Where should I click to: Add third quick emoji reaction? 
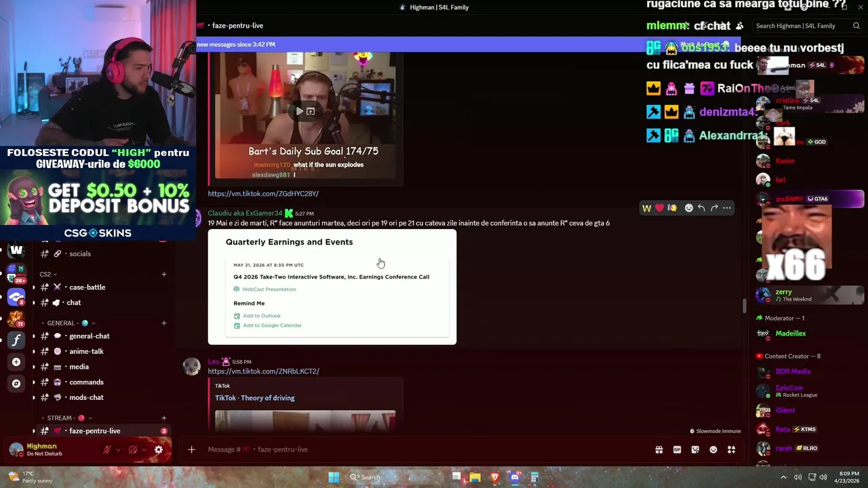pyautogui.click(x=672, y=208)
